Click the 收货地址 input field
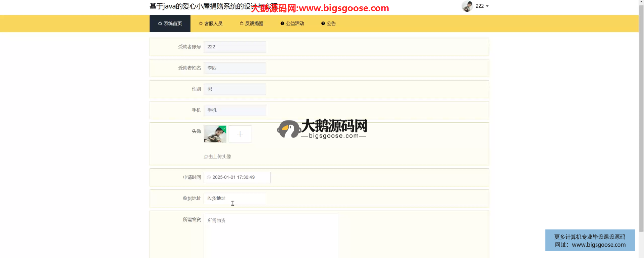Screen dimensions: 644x258 235,199
